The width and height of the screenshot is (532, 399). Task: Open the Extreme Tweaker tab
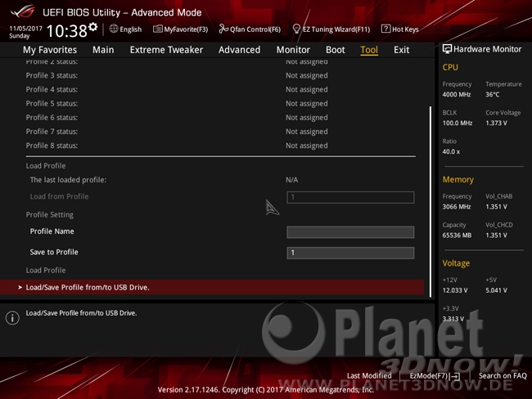click(x=166, y=50)
